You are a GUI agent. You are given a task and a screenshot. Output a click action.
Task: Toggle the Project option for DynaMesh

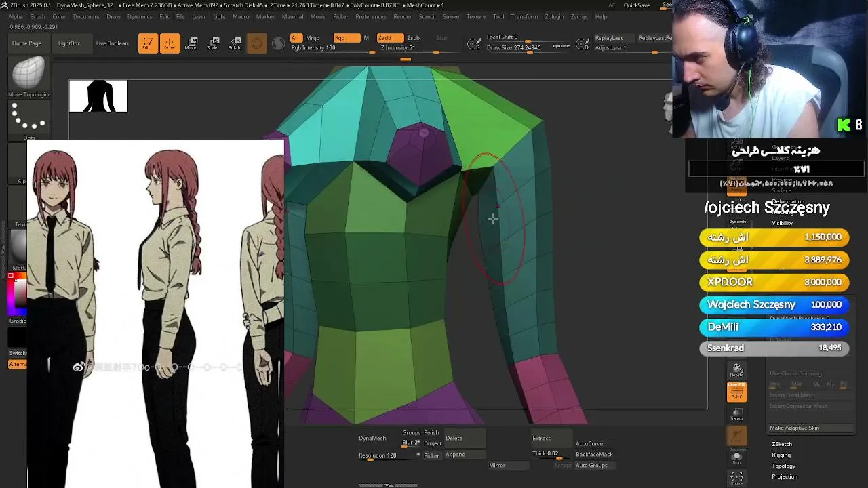(x=433, y=443)
